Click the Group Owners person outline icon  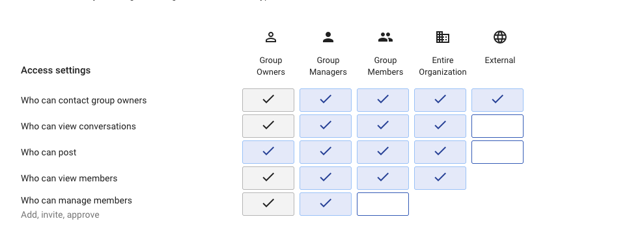pos(271,37)
